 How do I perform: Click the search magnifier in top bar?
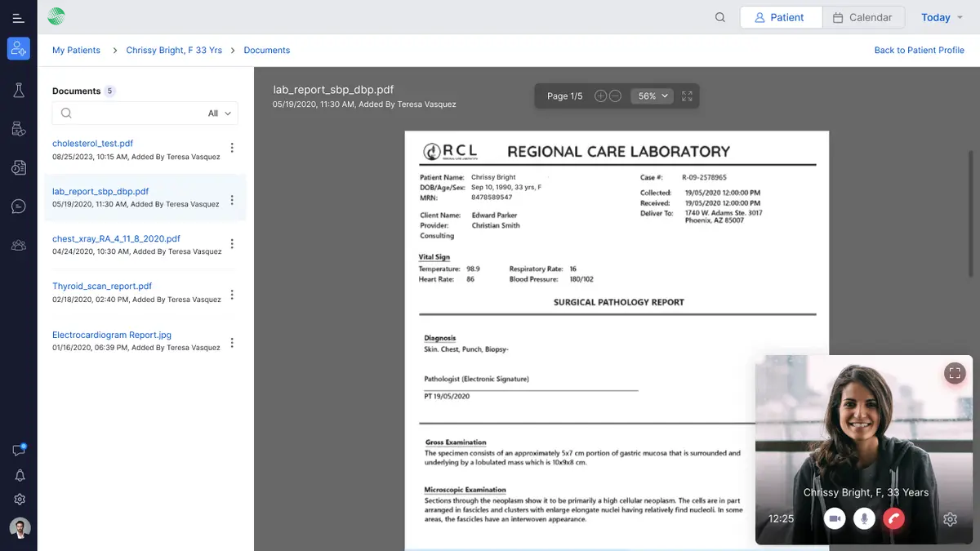click(x=719, y=17)
